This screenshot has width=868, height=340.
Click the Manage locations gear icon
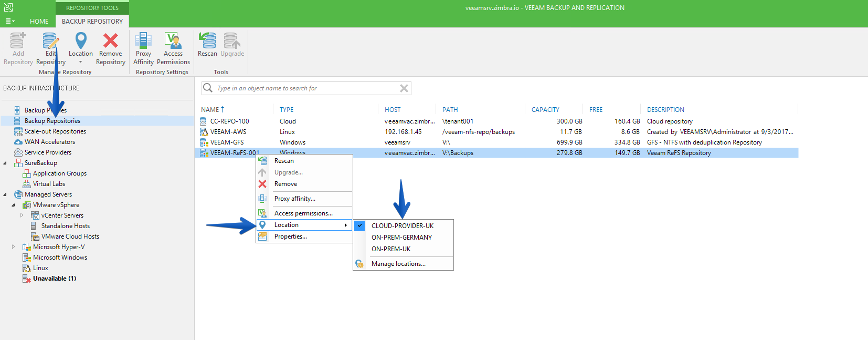[x=359, y=264]
